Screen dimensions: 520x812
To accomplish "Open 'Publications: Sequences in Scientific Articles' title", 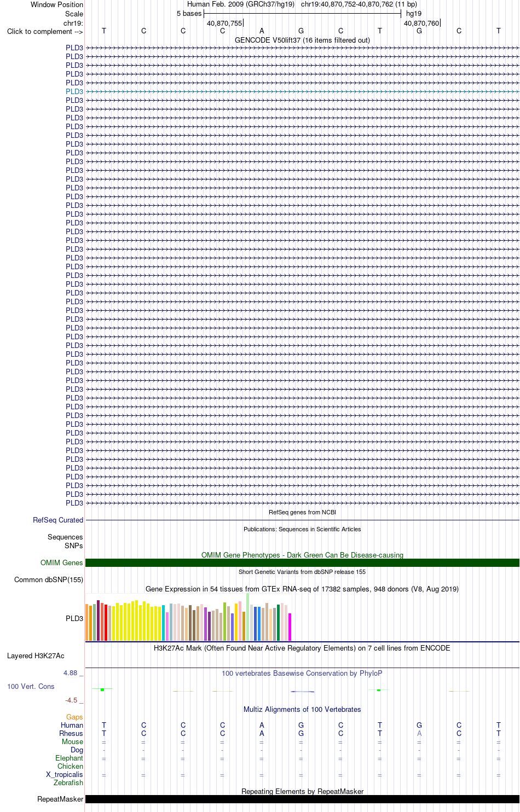I will [x=302, y=529].
